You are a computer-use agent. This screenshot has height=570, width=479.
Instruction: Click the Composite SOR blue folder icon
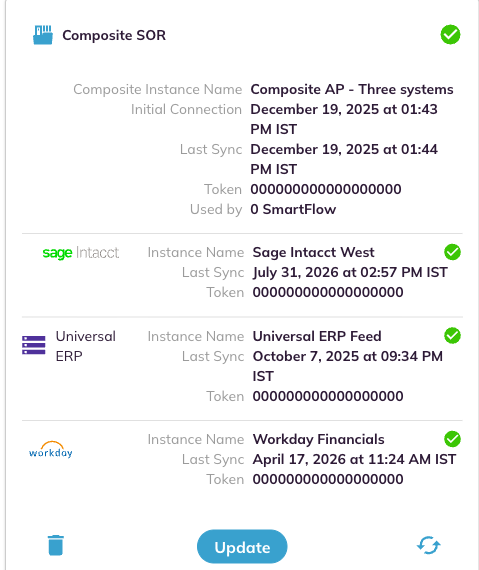coord(43,35)
